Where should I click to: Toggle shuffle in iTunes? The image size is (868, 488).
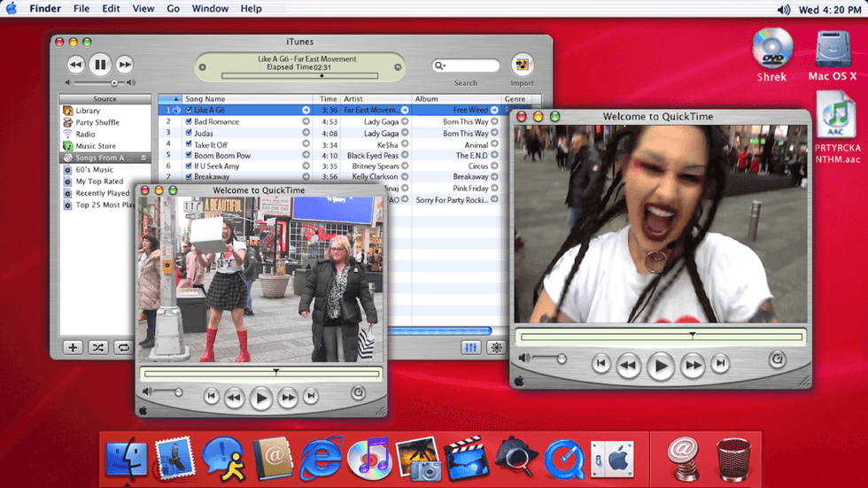(98, 348)
